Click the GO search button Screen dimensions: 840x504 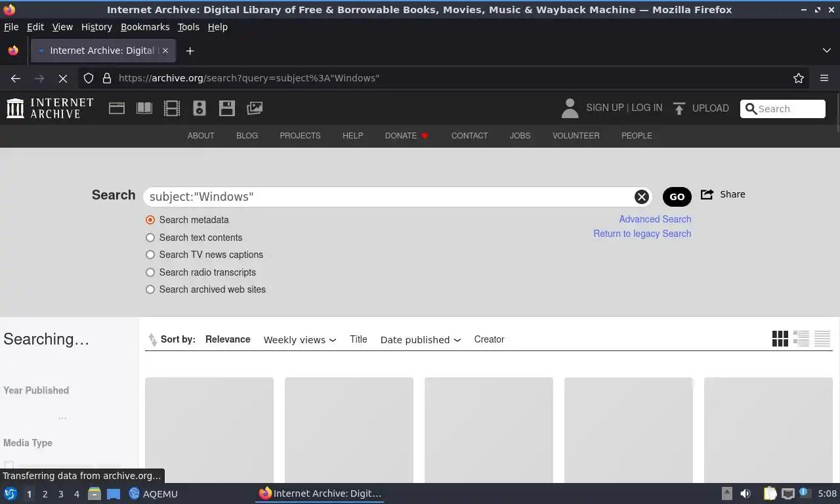click(x=677, y=196)
